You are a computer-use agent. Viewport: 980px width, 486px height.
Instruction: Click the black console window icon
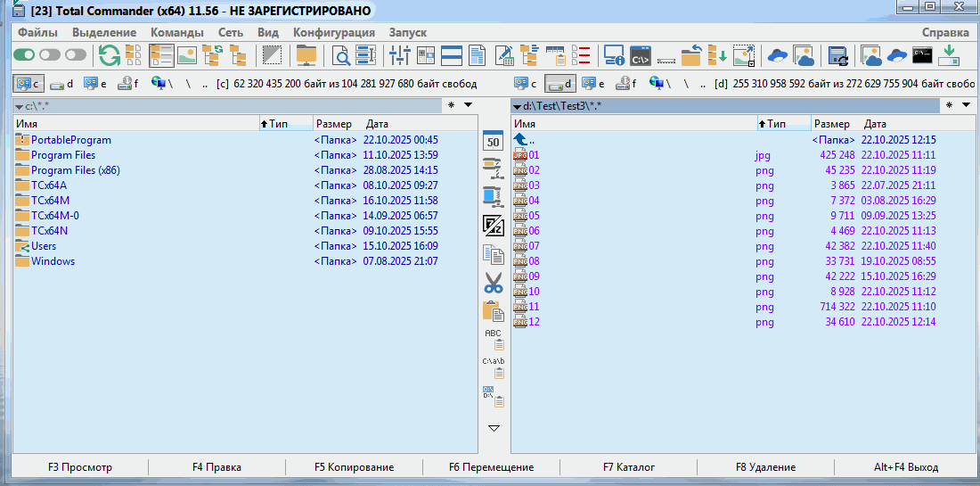click(x=923, y=55)
